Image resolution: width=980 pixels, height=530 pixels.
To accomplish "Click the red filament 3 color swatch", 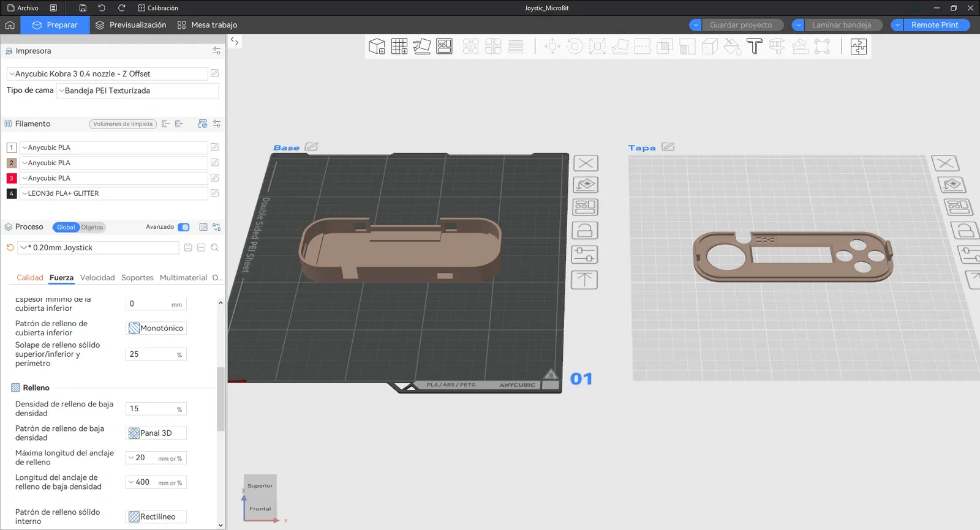I will pos(11,178).
